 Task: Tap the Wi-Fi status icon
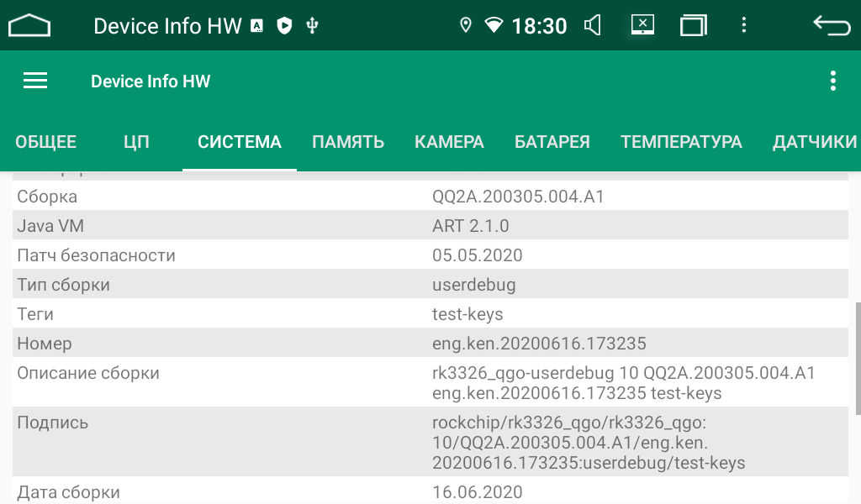pos(494,25)
